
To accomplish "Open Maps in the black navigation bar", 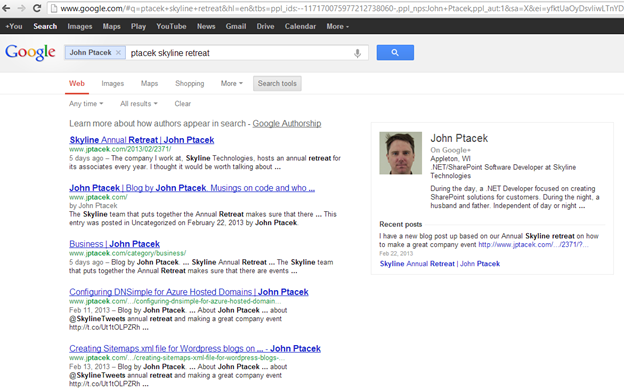I will [x=111, y=26].
